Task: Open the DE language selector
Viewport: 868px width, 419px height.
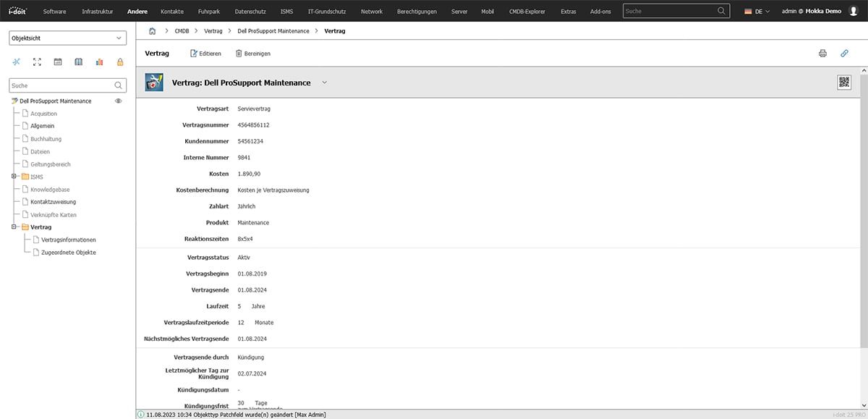Action: (757, 12)
